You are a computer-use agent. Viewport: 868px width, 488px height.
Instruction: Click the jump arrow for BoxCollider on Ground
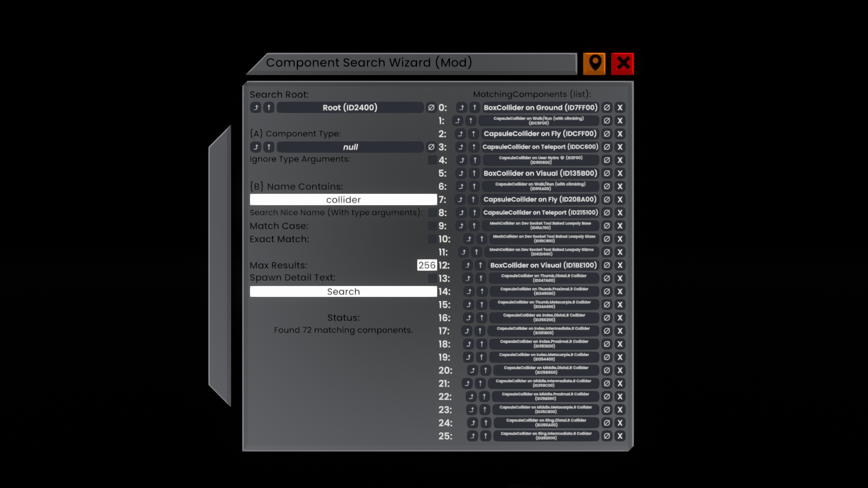coord(461,108)
